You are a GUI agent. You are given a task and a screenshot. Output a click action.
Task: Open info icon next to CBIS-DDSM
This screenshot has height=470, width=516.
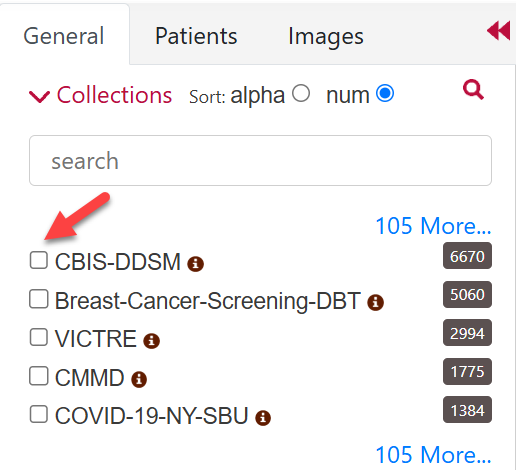[x=195, y=264]
